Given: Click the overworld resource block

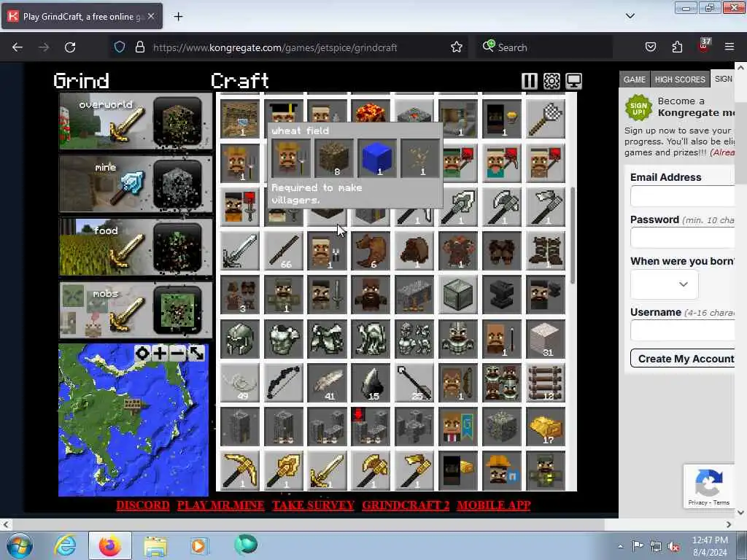Looking at the screenshot, I should click(177, 122).
